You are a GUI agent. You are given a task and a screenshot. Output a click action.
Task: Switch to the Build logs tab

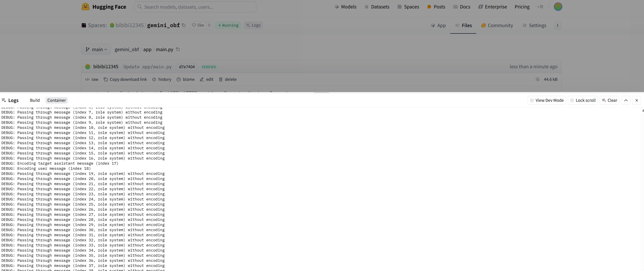click(35, 100)
